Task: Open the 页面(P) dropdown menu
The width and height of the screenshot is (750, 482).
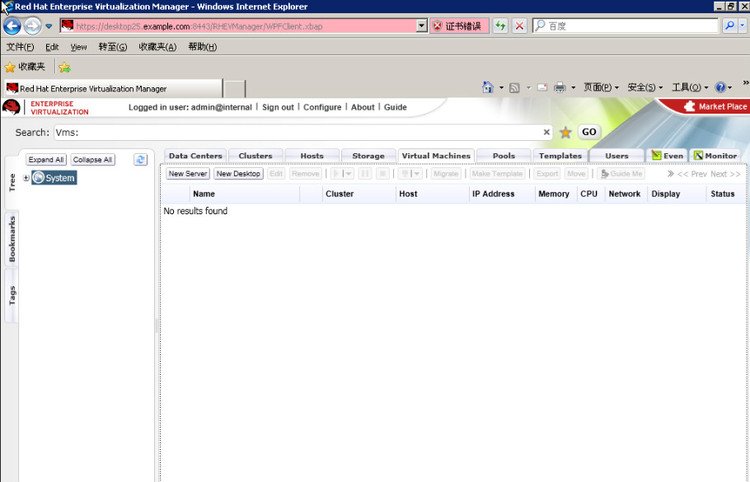Action: (601, 88)
